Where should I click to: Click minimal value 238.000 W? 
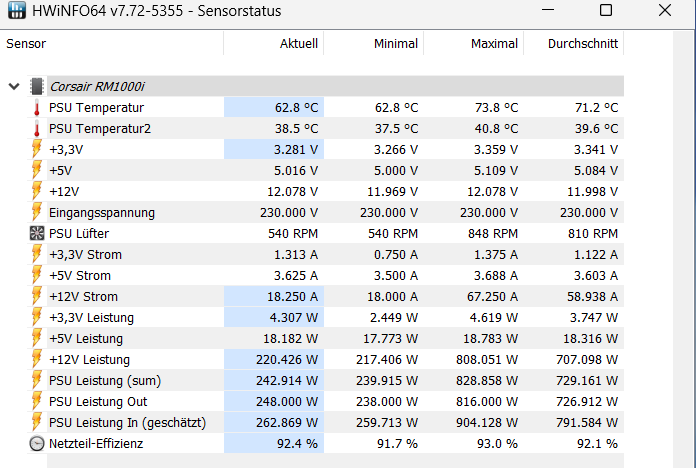coord(387,401)
